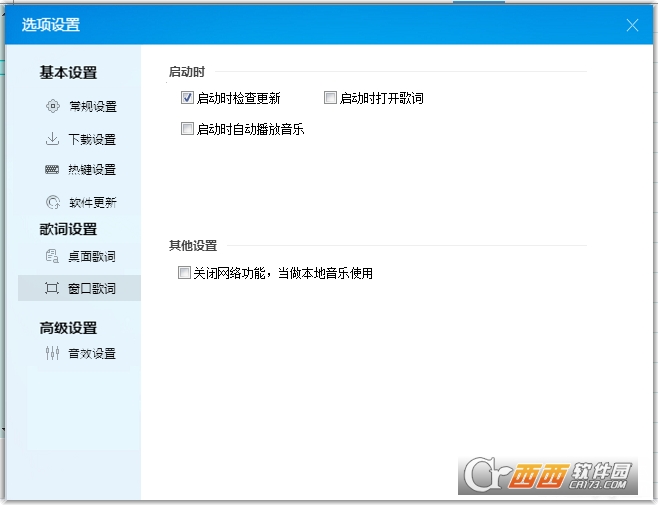Image resolution: width=658 pixels, height=505 pixels.
Task: Click the refresh icon beside 软件更新
Action: pyautogui.click(x=53, y=202)
